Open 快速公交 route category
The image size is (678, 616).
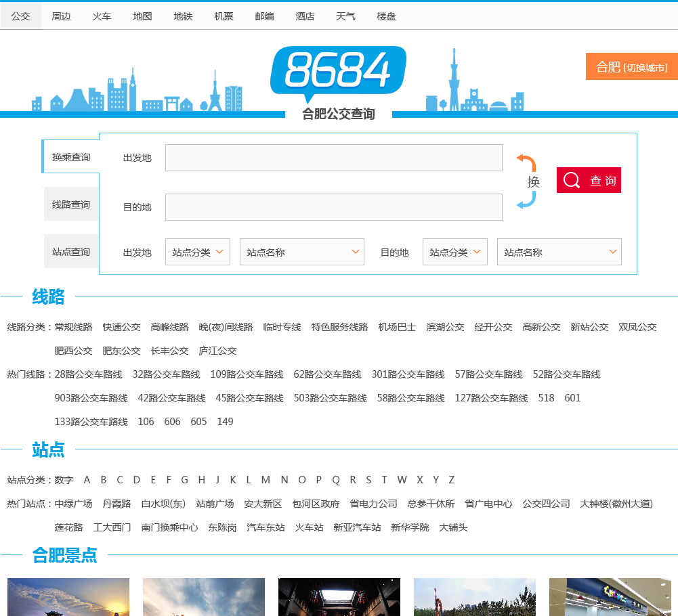coord(121,327)
